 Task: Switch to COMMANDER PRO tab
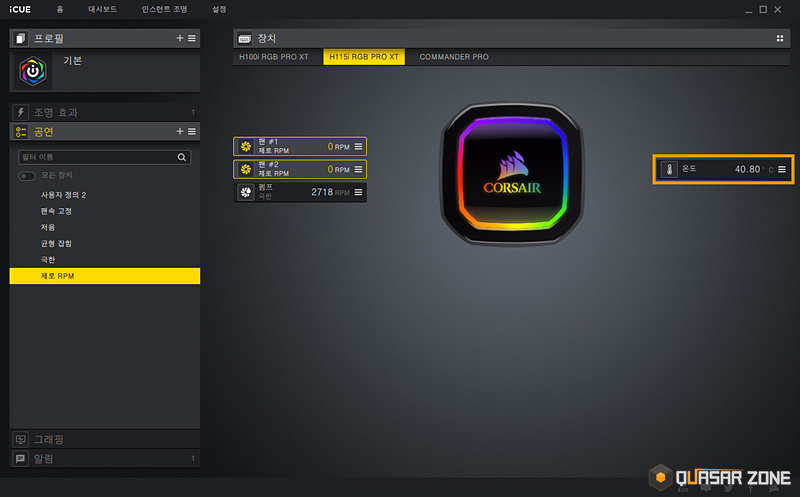(x=454, y=57)
